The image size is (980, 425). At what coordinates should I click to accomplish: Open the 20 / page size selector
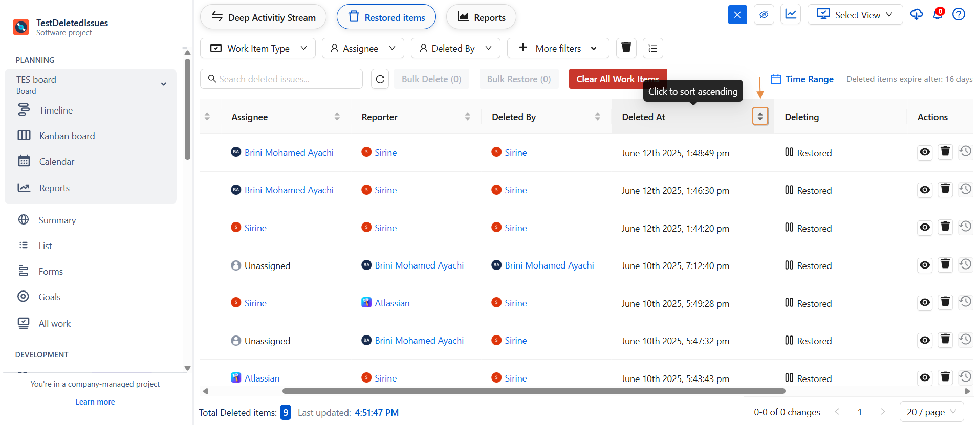tap(931, 412)
